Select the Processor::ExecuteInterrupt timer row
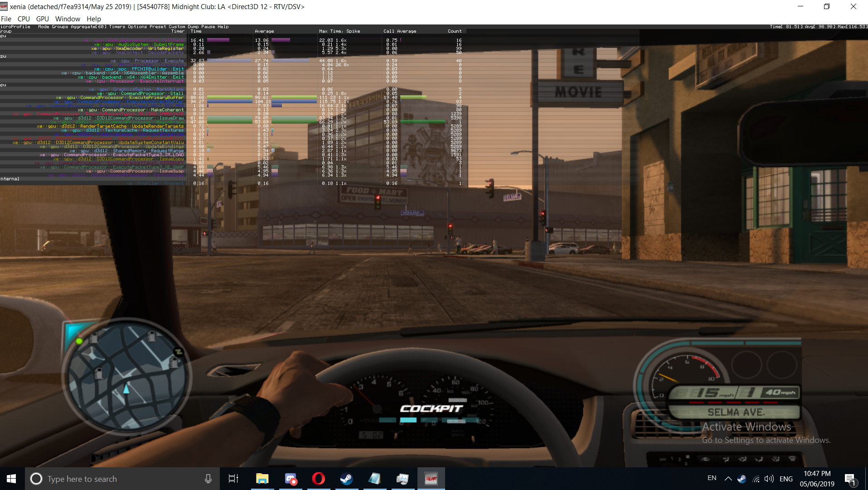This screenshot has width=868, height=490. [135, 81]
